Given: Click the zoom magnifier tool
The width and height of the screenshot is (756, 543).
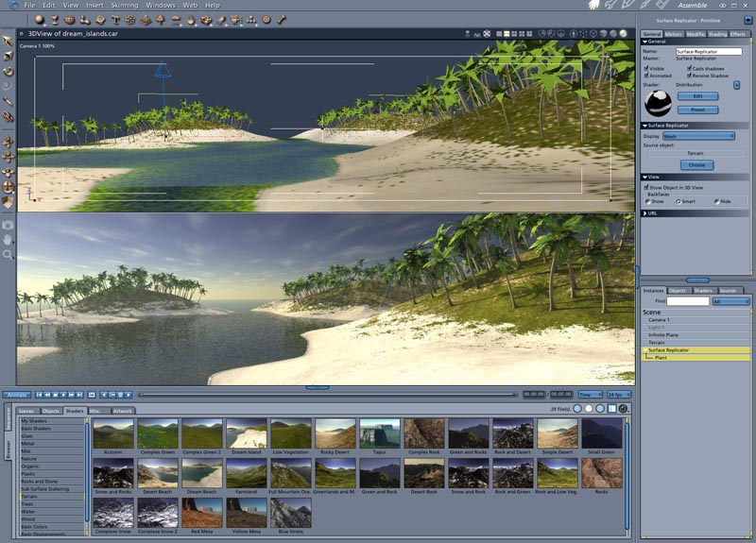Looking at the screenshot, I should (x=8, y=254).
